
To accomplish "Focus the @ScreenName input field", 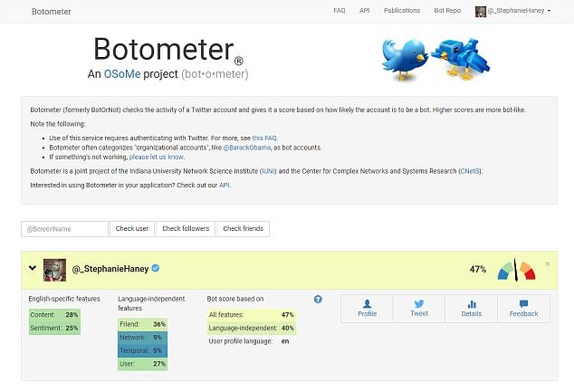I will click(65, 229).
